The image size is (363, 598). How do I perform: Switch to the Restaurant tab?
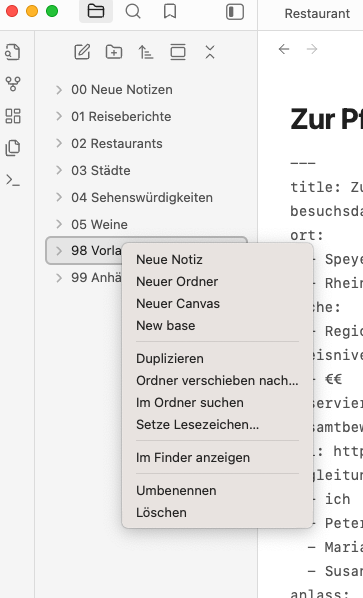(x=317, y=13)
